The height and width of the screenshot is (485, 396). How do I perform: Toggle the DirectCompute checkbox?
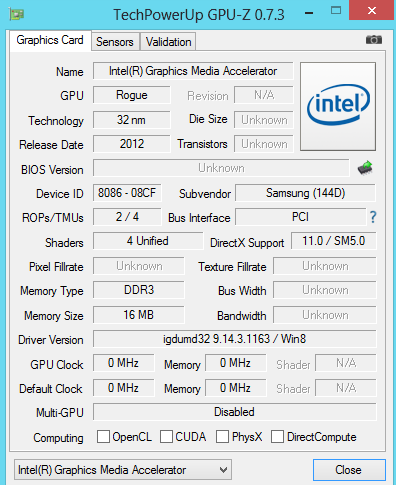point(277,436)
